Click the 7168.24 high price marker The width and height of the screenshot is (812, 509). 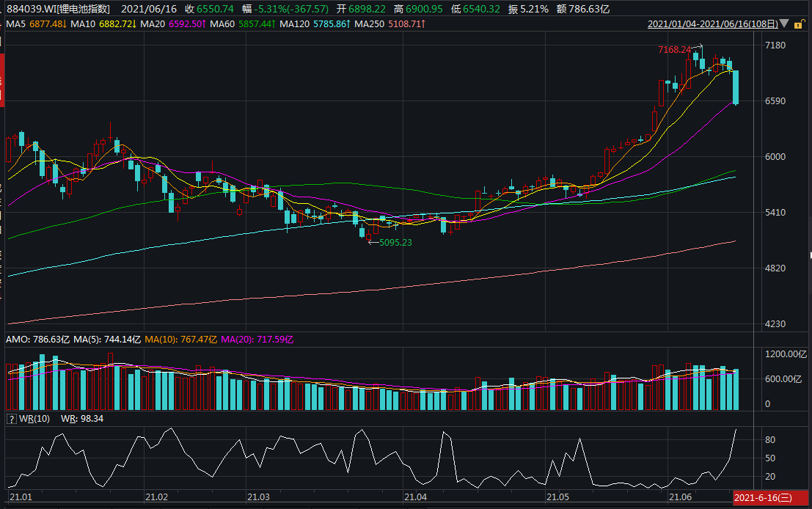pyautogui.click(x=675, y=49)
